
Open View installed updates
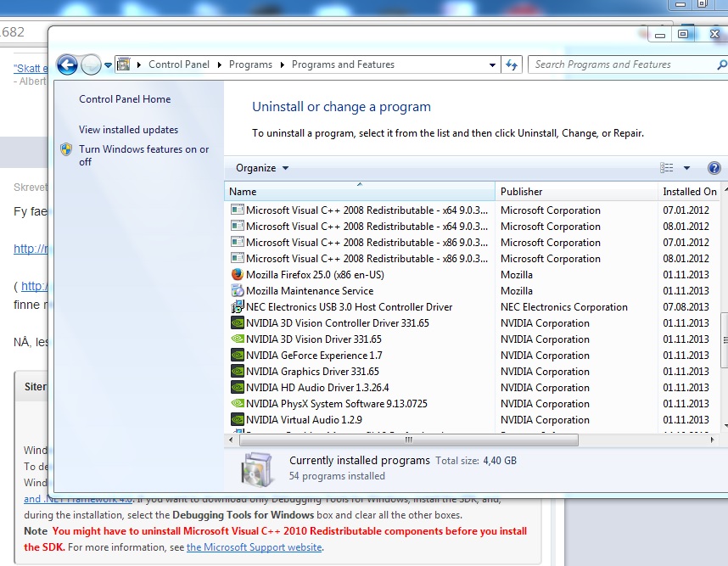coord(129,130)
